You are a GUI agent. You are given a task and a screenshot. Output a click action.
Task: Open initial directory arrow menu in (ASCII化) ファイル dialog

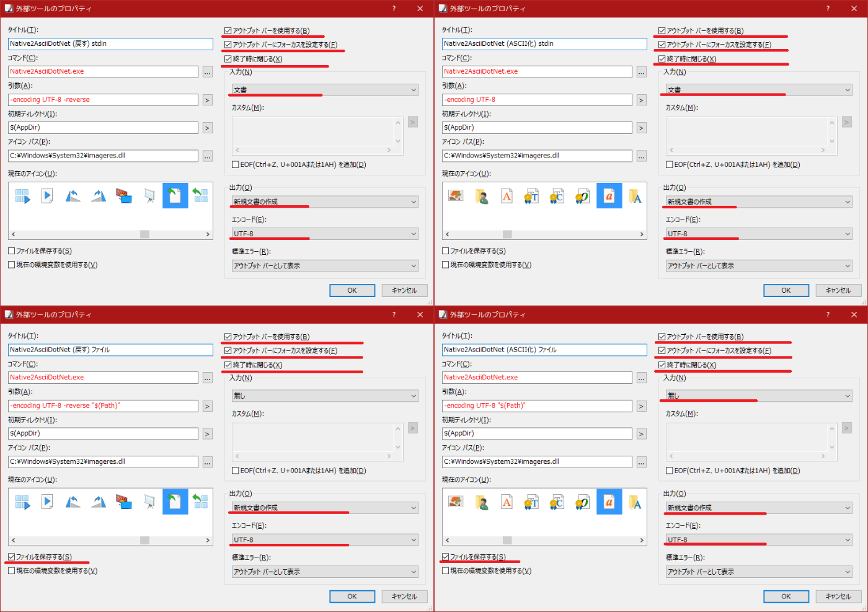click(x=641, y=434)
